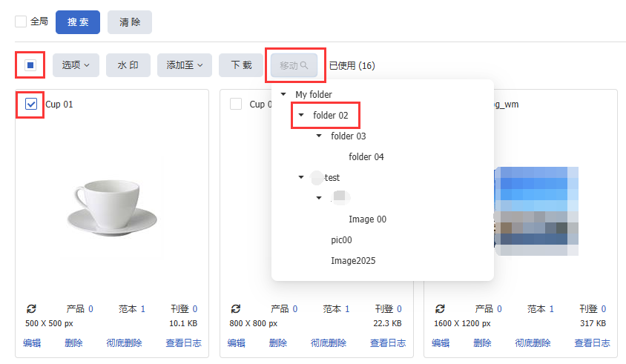Check the 全局 checkbox
The width and height of the screenshot is (626, 364).
[21, 21]
